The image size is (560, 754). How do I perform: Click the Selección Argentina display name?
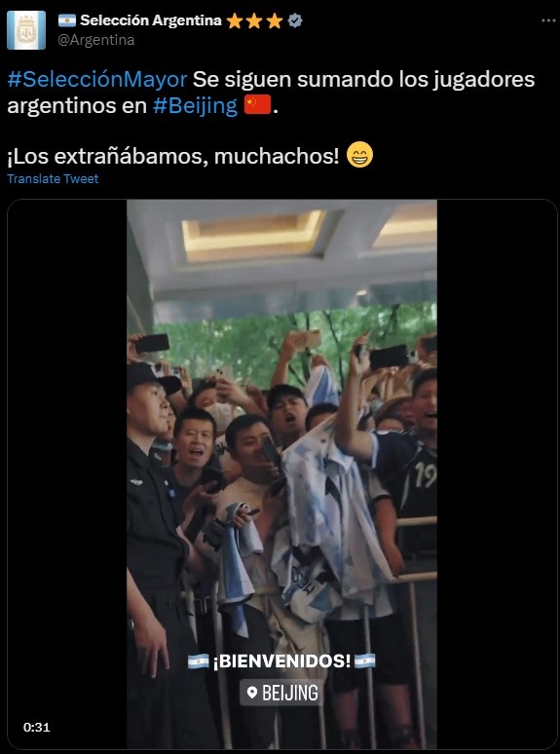(150, 20)
